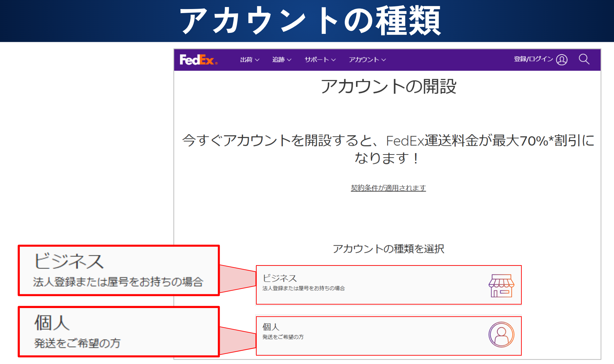
Task: Open the 出荷 menu
Action: pos(250,60)
